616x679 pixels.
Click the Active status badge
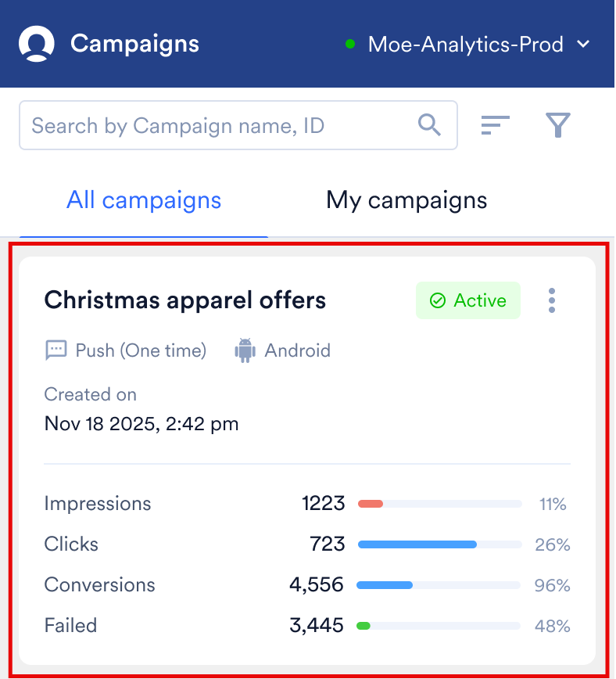point(468,300)
